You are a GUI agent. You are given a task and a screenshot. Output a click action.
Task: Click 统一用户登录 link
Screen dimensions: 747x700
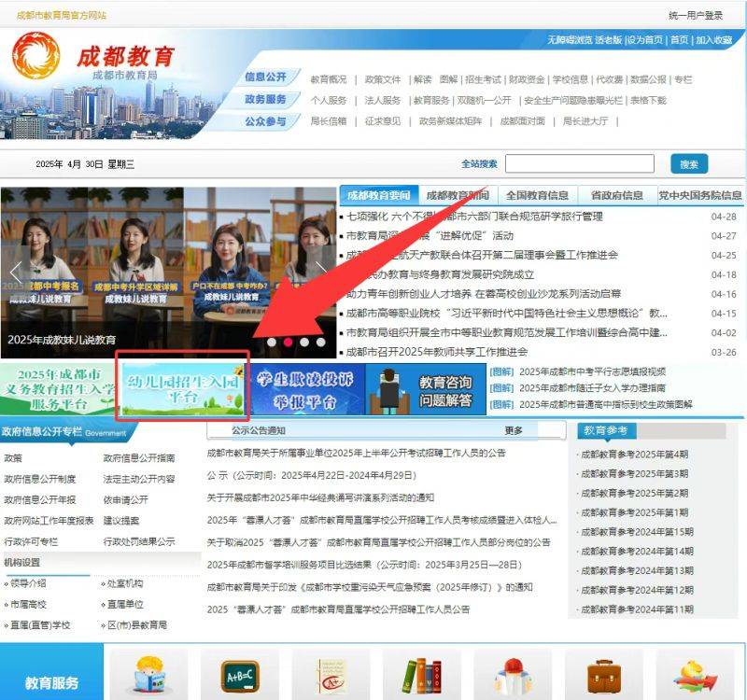tap(696, 15)
